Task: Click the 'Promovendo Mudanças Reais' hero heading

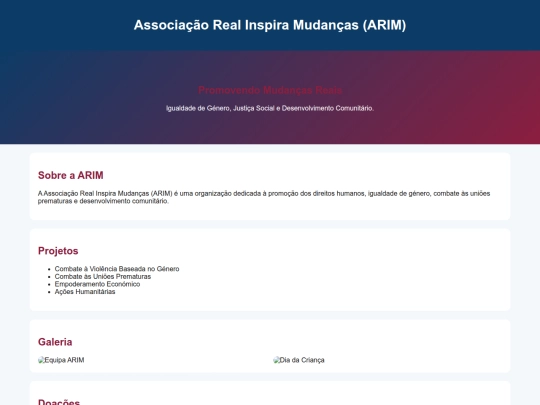Action: coord(270,90)
